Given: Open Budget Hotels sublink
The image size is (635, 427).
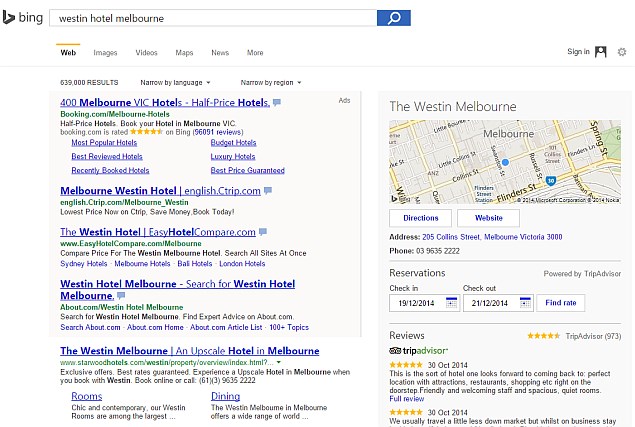Looking at the screenshot, I should pos(233,143).
